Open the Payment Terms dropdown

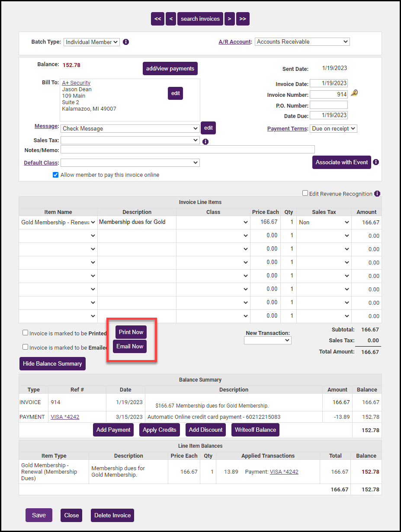click(333, 128)
